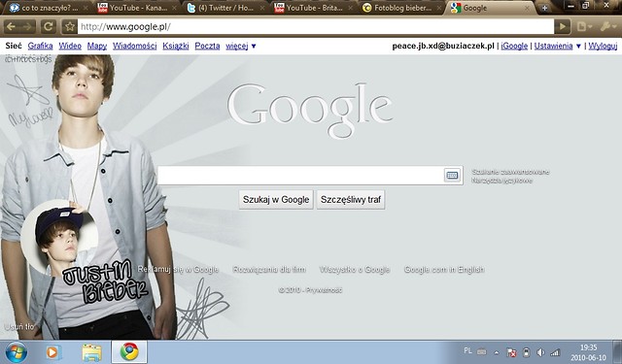Click the volume speaker icon in the system tray
Image resolution: width=622 pixels, height=364 pixels.
[540, 352]
